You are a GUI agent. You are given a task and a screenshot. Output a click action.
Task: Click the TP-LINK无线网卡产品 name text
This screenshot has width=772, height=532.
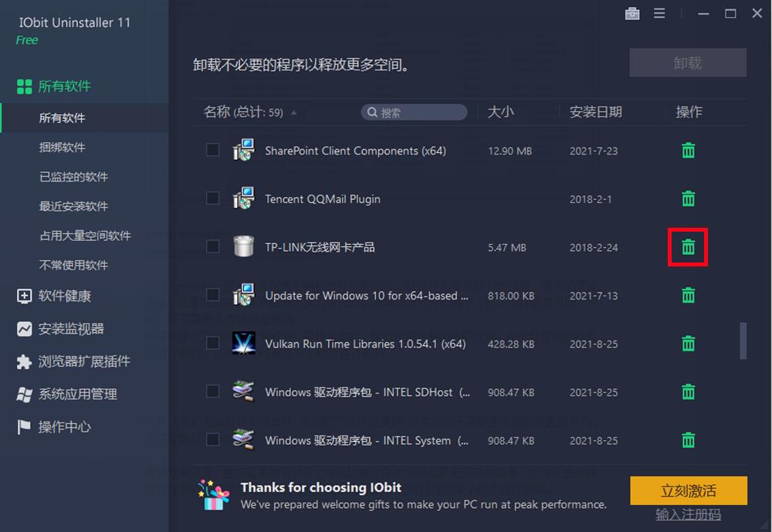click(x=320, y=247)
